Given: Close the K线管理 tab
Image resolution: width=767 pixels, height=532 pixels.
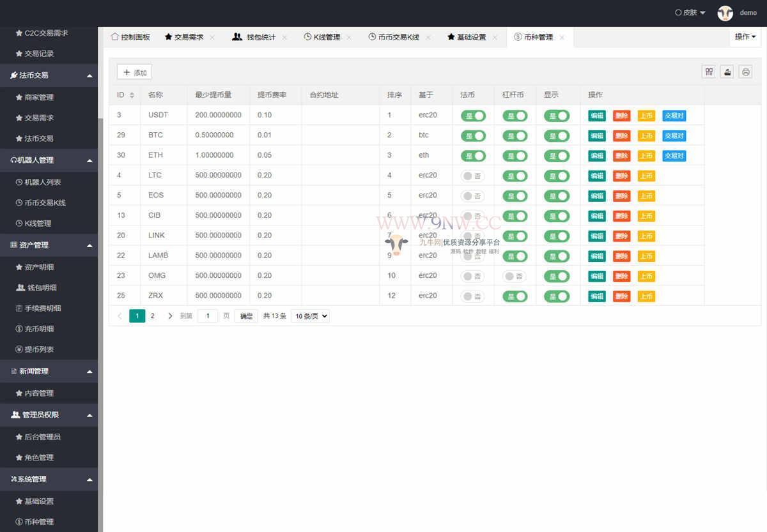Looking at the screenshot, I should coord(349,38).
